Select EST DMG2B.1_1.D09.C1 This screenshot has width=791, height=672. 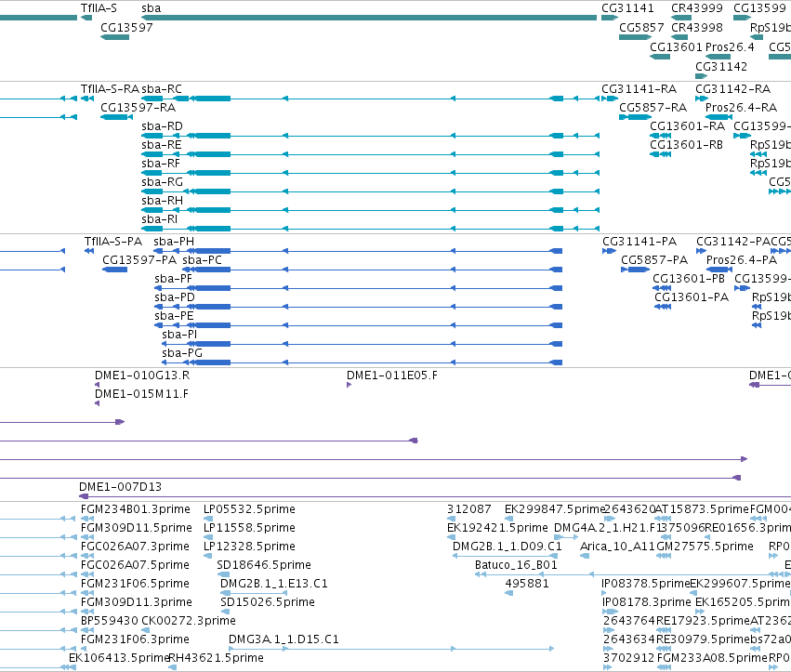pos(507,547)
